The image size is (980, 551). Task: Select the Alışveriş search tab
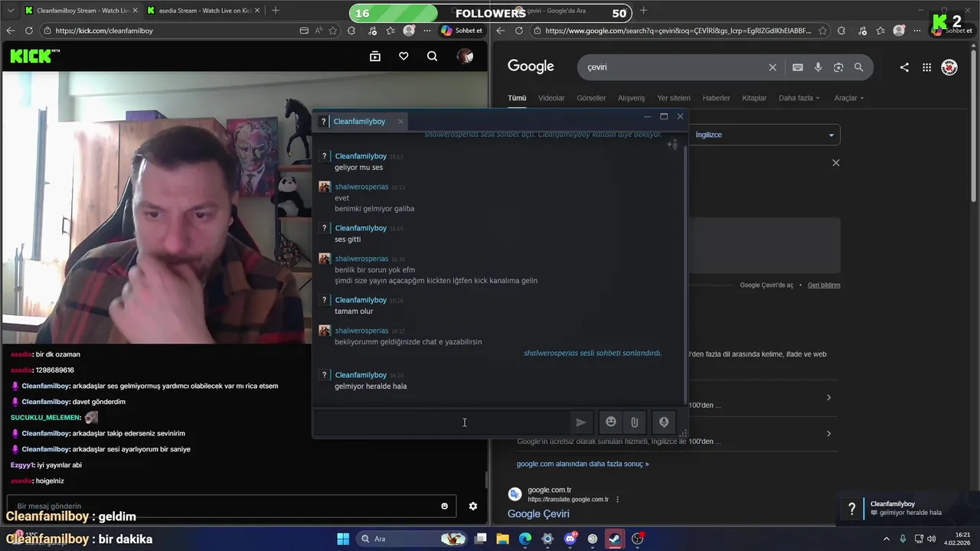click(x=632, y=98)
